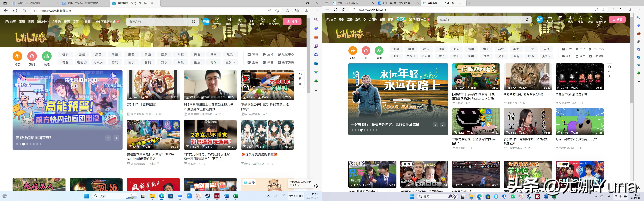
Task: Open the taskbar volume slider
Action: point(296,196)
